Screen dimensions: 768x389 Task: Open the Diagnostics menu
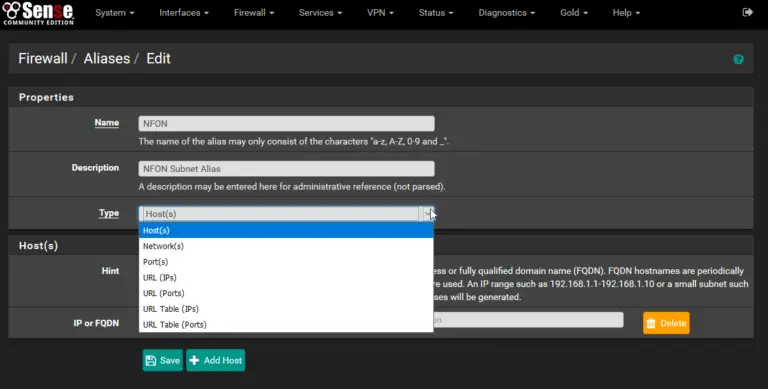tap(506, 13)
